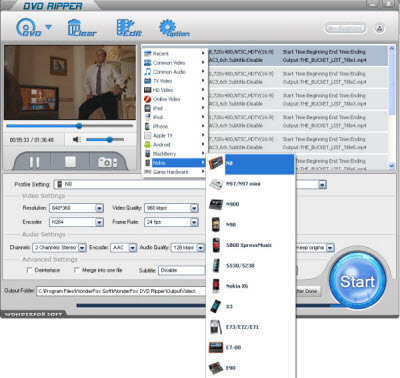Image resolution: width=400 pixels, height=378 pixels.
Task: Click the Register button
Action: (345, 29)
